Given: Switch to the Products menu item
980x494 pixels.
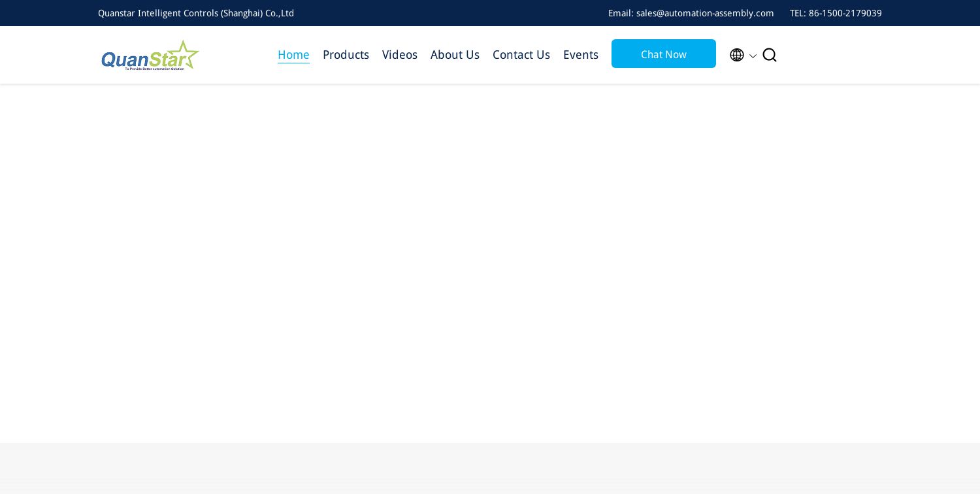Looking at the screenshot, I should click(x=346, y=55).
